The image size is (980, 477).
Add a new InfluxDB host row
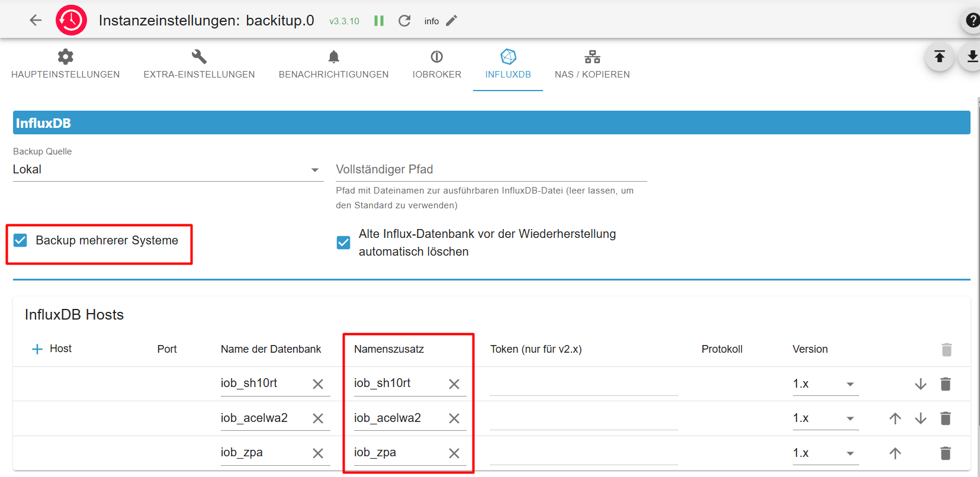click(x=37, y=349)
